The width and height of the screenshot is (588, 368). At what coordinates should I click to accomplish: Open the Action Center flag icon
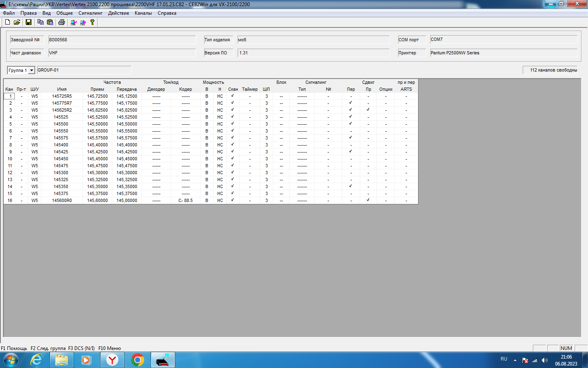[x=525, y=360]
